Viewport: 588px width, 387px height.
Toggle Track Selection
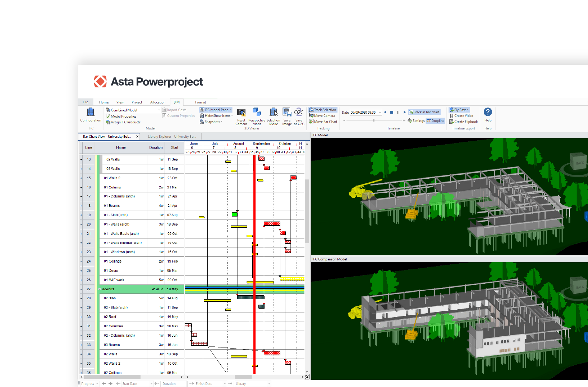(x=322, y=110)
